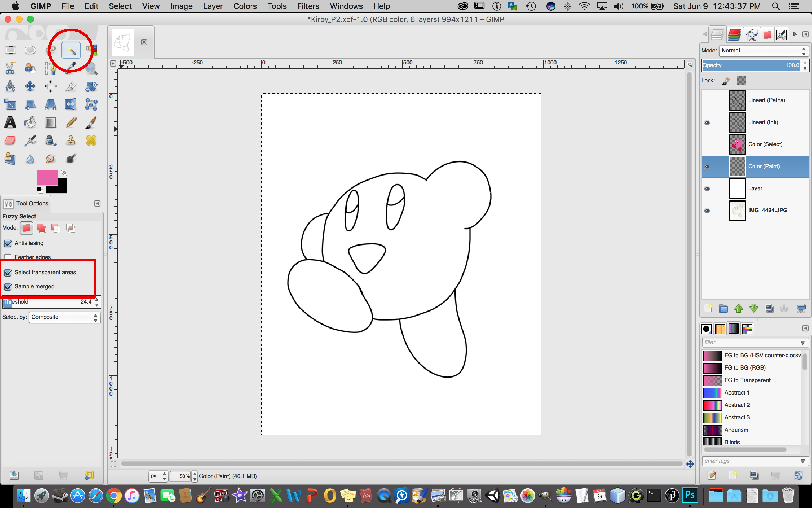The height and width of the screenshot is (508, 812).
Task: Switch to the Paths tab
Action: coord(752,35)
